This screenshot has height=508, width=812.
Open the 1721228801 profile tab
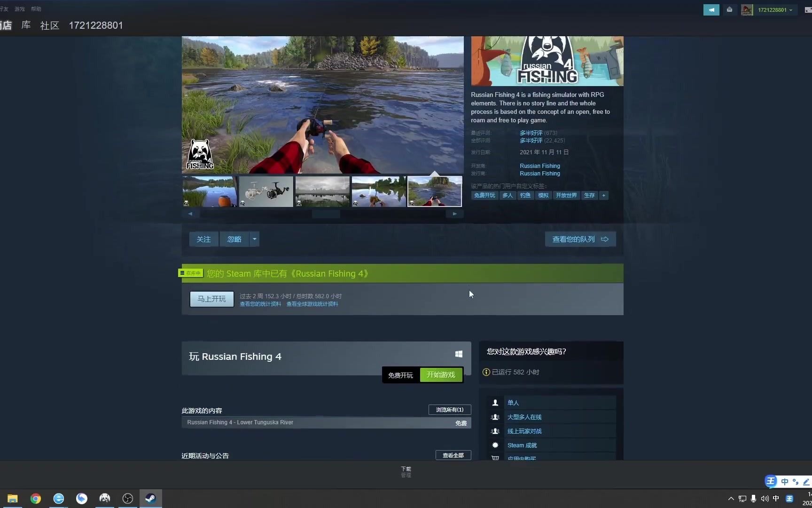tap(96, 25)
